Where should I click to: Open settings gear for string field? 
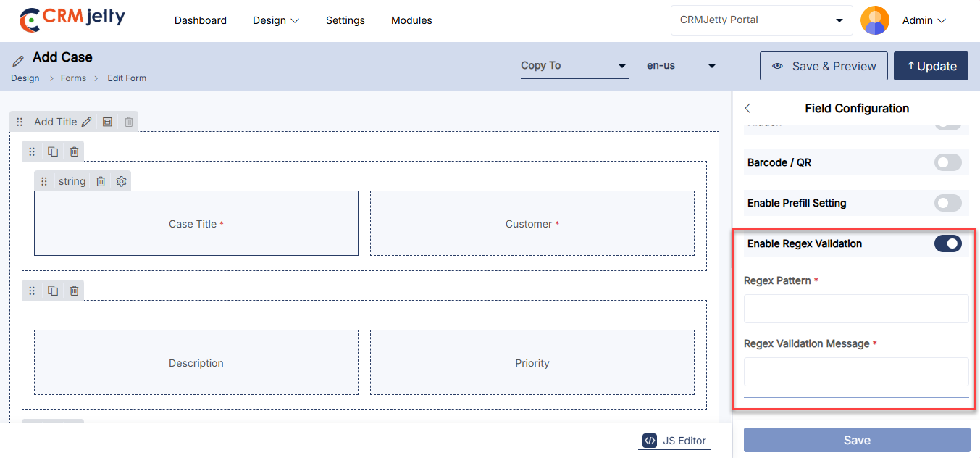[122, 181]
